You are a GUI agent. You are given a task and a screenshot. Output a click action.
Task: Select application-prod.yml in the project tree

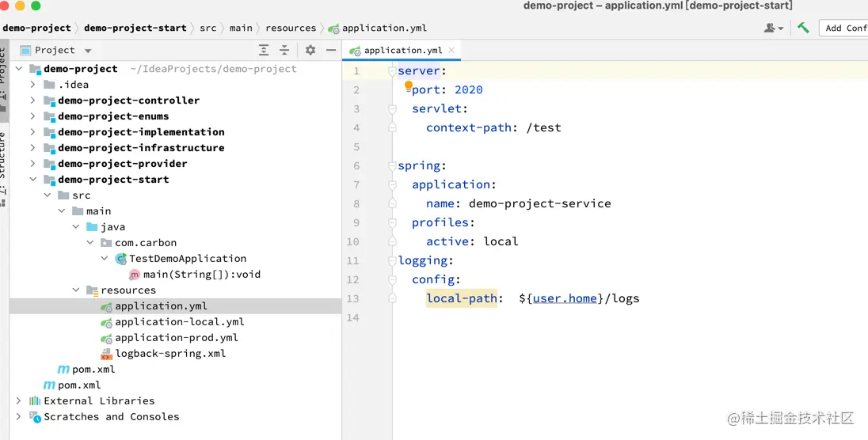(x=176, y=338)
